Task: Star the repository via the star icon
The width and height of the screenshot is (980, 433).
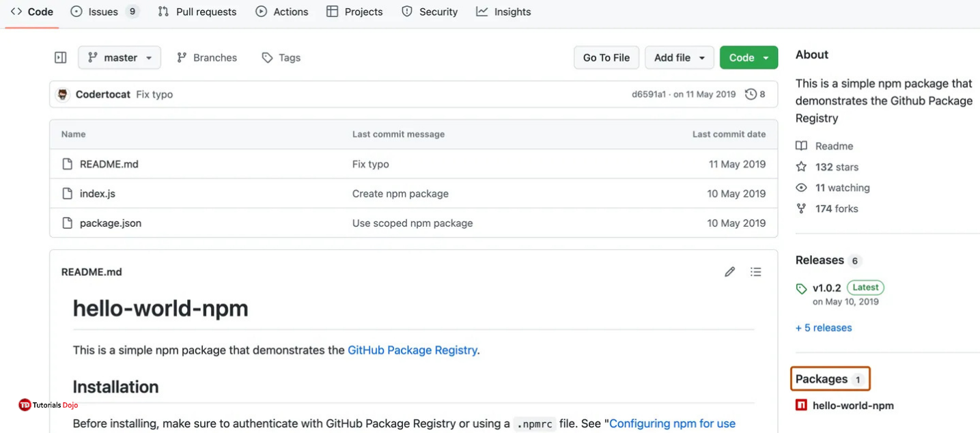Action: pos(800,167)
